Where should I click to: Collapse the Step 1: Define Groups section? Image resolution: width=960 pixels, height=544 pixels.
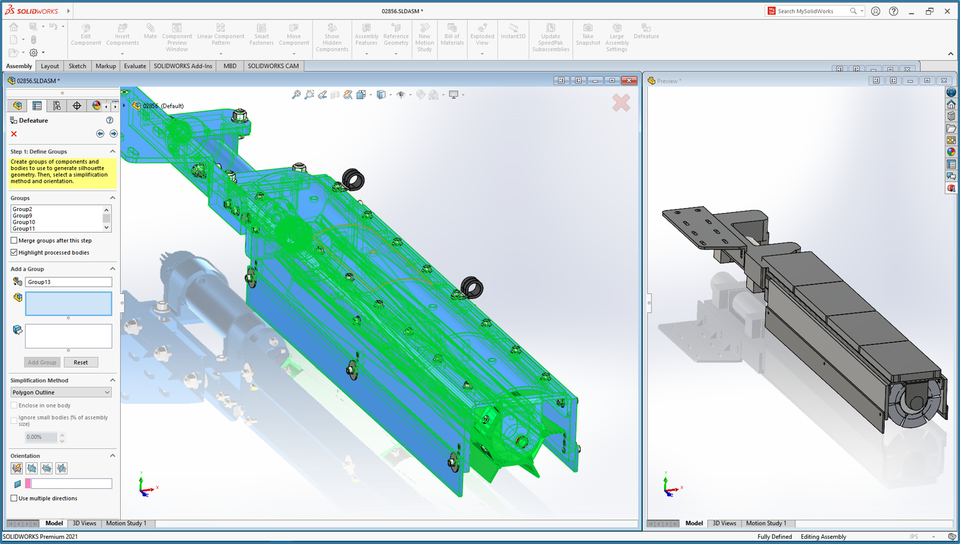[x=113, y=151]
